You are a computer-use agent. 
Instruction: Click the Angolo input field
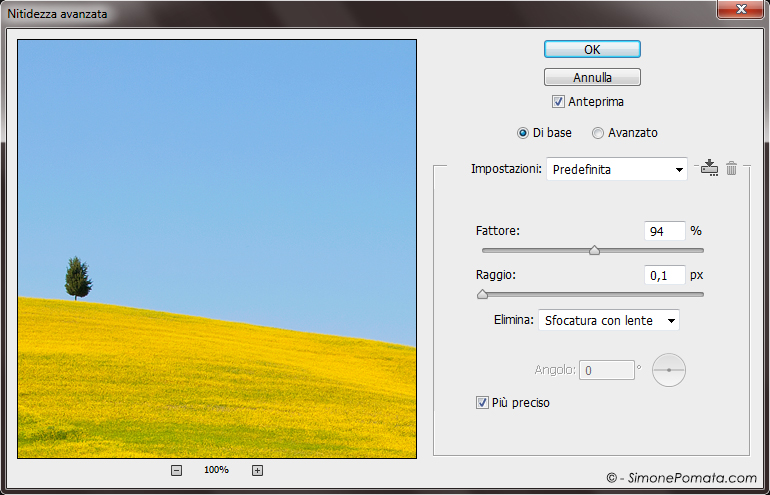609,370
